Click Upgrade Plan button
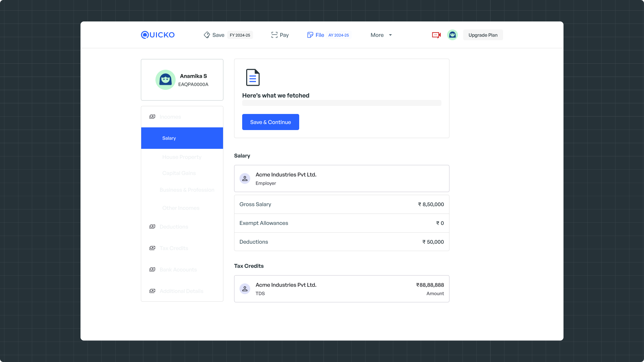The height and width of the screenshot is (362, 644). pos(483,35)
